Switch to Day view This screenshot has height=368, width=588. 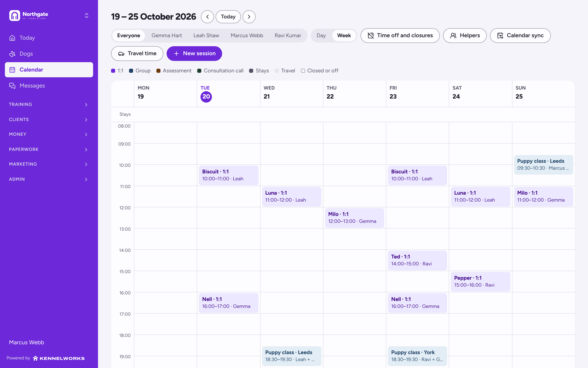pyautogui.click(x=321, y=36)
